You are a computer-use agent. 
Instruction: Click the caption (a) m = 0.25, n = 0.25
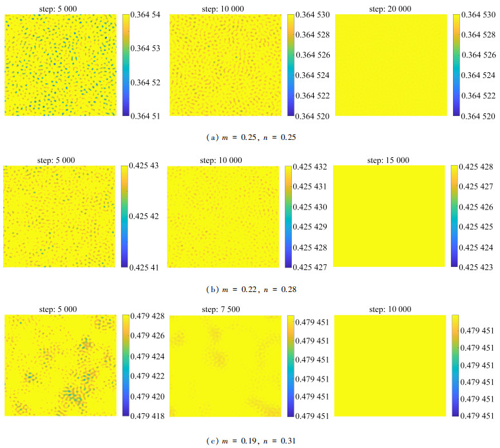pos(249,137)
